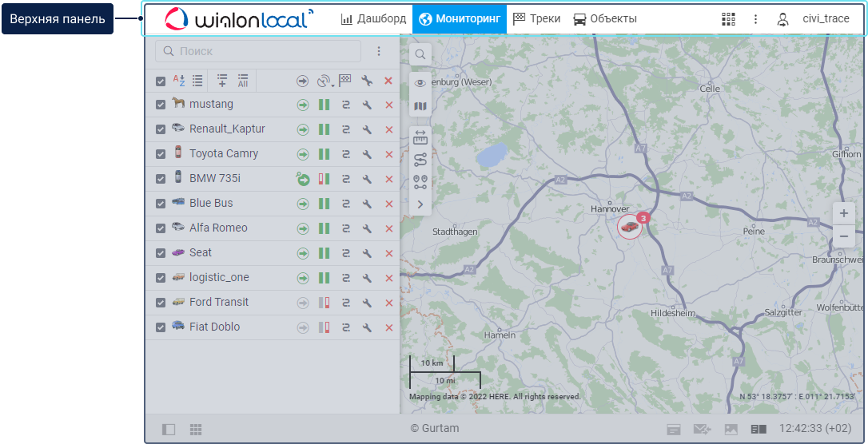This screenshot has height=444, width=868.
Task: Expand the map toolbar with the chevron arrow
Action: [420, 204]
